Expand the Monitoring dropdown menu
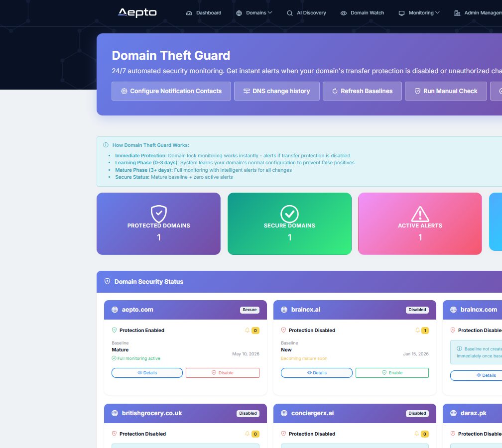502x448 pixels. click(x=419, y=13)
